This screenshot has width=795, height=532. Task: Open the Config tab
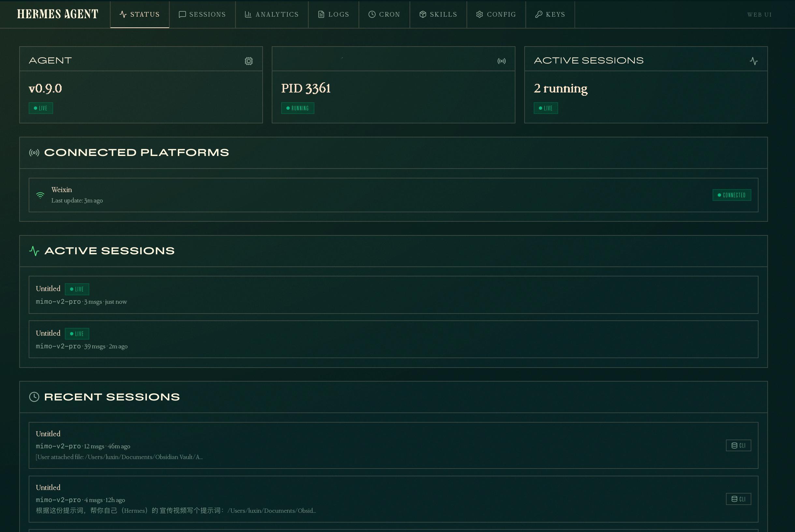(496, 14)
